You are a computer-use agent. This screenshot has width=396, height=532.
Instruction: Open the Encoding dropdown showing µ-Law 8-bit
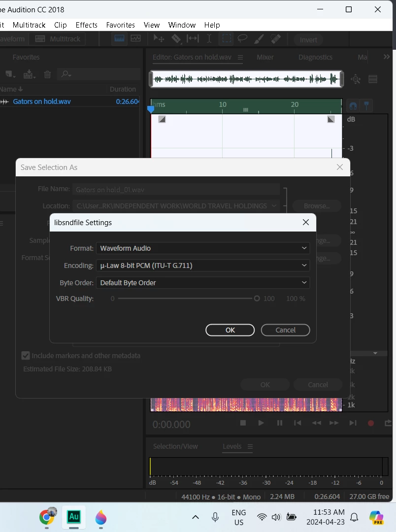203,266
